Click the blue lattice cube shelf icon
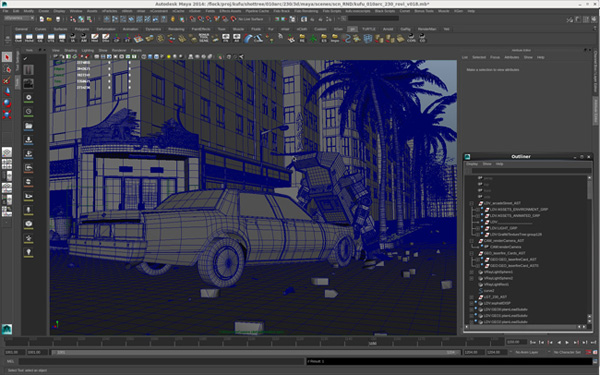 pos(368,38)
